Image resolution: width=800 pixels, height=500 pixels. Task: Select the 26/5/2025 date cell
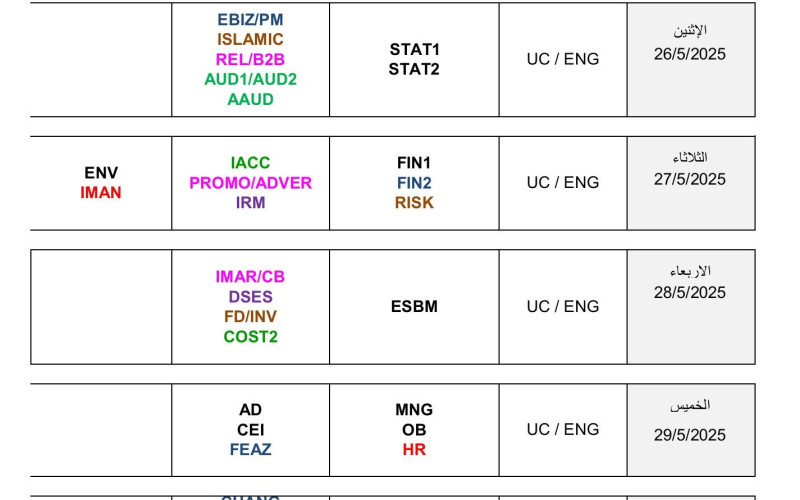(x=690, y=54)
